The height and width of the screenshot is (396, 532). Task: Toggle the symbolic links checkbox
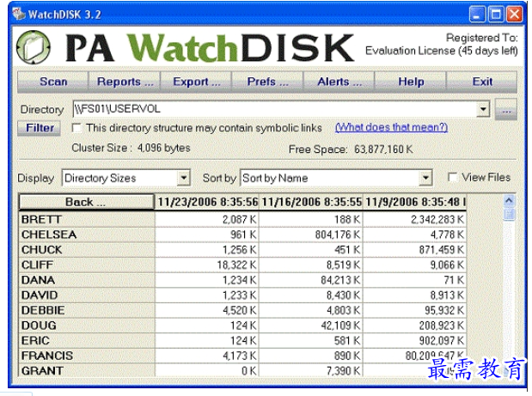(x=76, y=128)
